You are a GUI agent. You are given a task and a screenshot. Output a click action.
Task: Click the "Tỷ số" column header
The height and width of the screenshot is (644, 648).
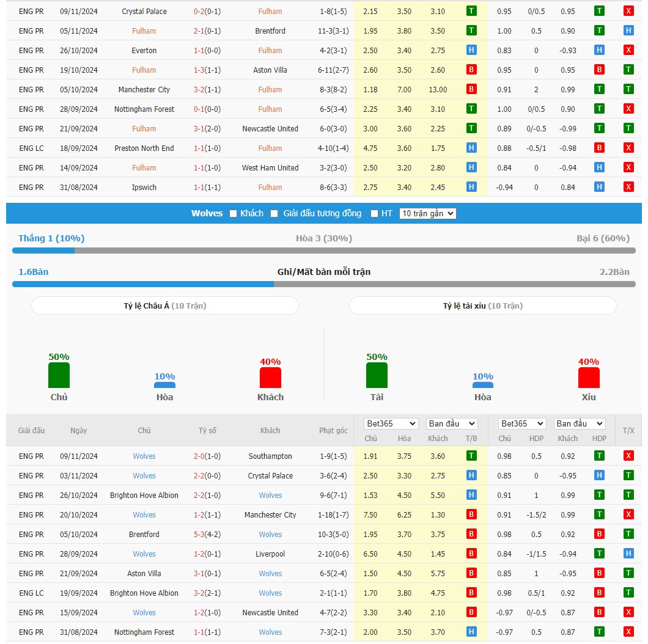pos(207,430)
